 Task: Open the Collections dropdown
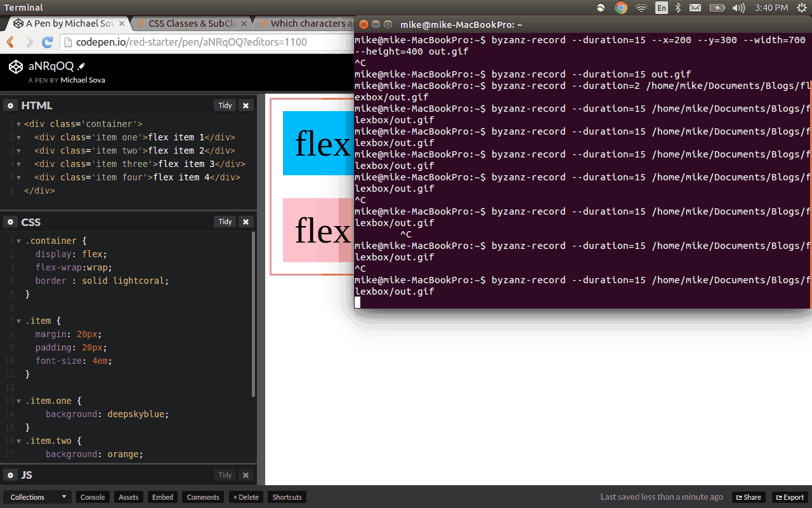click(x=37, y=497)
